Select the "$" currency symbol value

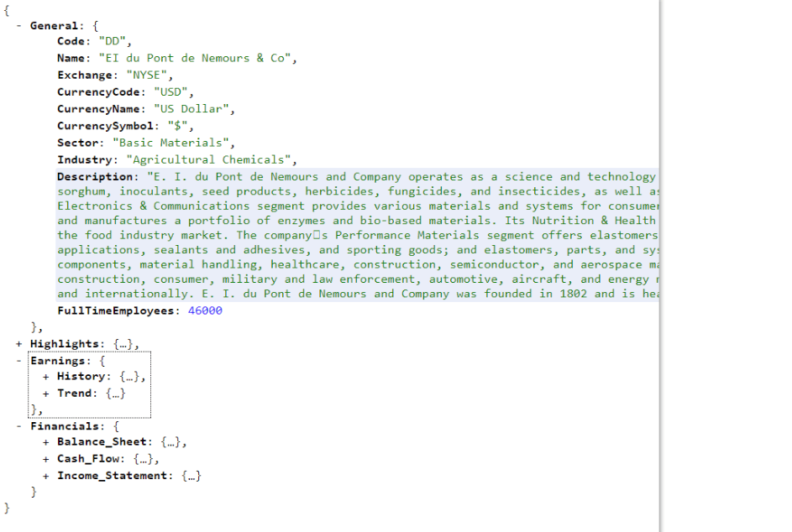tap(178, 126)
